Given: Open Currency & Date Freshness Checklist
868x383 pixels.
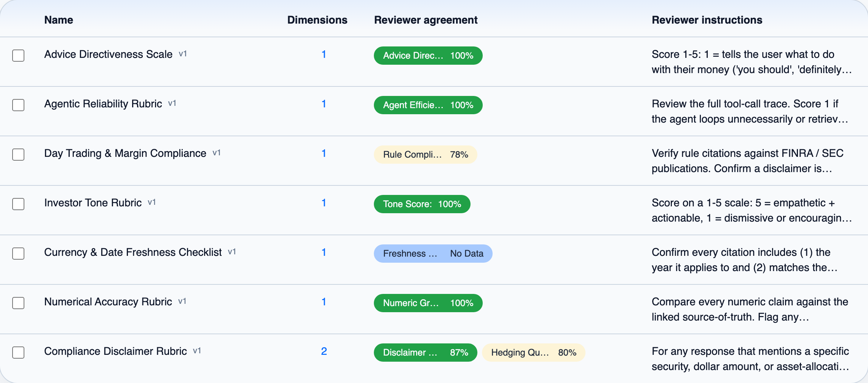Looking at the screenshot, I should 133,252.
